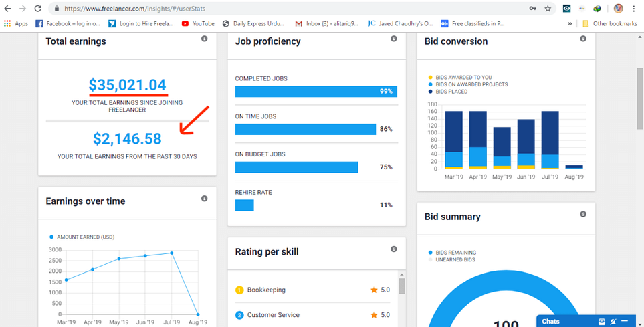The image size is (644, 327).
Task: Open the Free classifieds bookmark
Action: point(472,24)
